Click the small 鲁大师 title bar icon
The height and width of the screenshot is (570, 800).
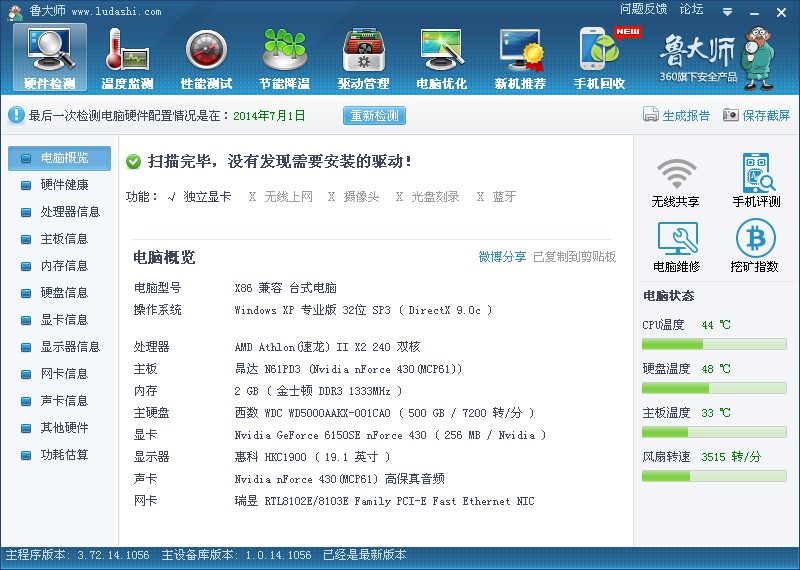tap(16, 11)
